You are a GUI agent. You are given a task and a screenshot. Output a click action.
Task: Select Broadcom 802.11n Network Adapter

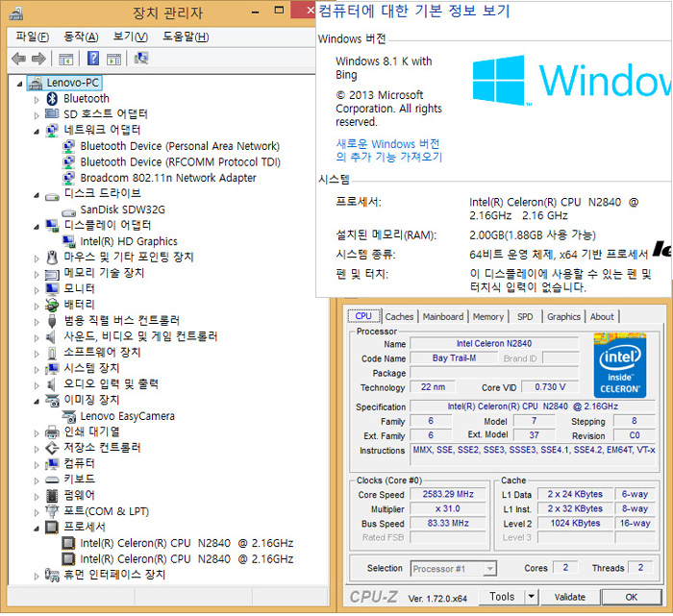[167, 178]
